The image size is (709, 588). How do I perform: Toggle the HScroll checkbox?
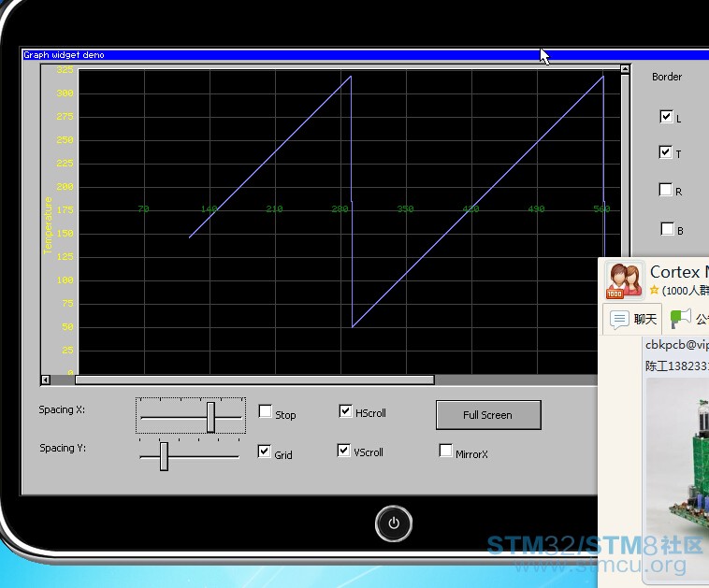pos(345,410)
